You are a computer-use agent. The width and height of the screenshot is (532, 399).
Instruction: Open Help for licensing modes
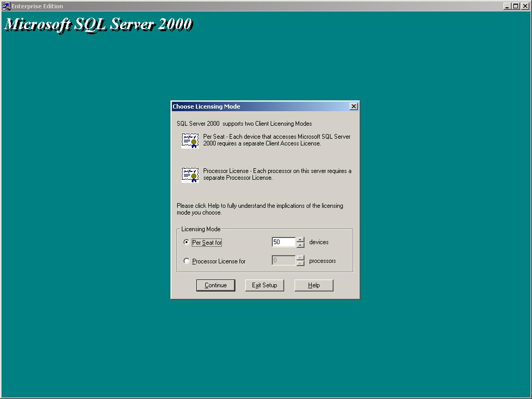314,285
